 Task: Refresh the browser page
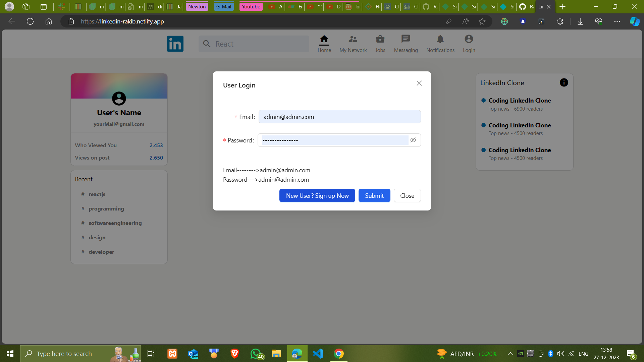click(x=30, y=21)
